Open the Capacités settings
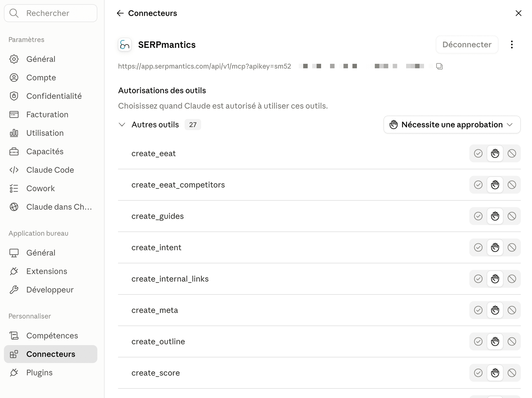The width and height of the screenshot is (532, 398). pos(51,151)
